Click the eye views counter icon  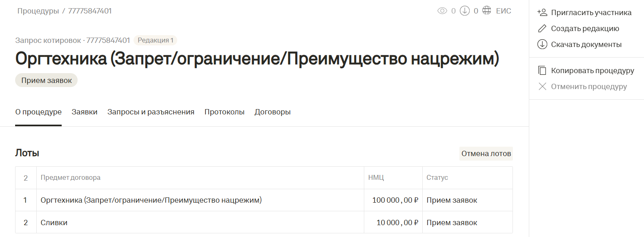442,11
